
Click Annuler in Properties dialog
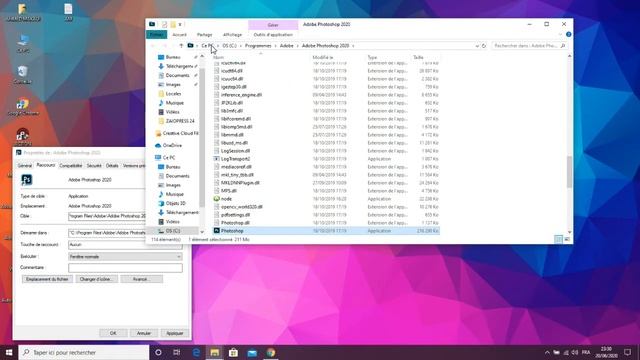click(144, 333)
